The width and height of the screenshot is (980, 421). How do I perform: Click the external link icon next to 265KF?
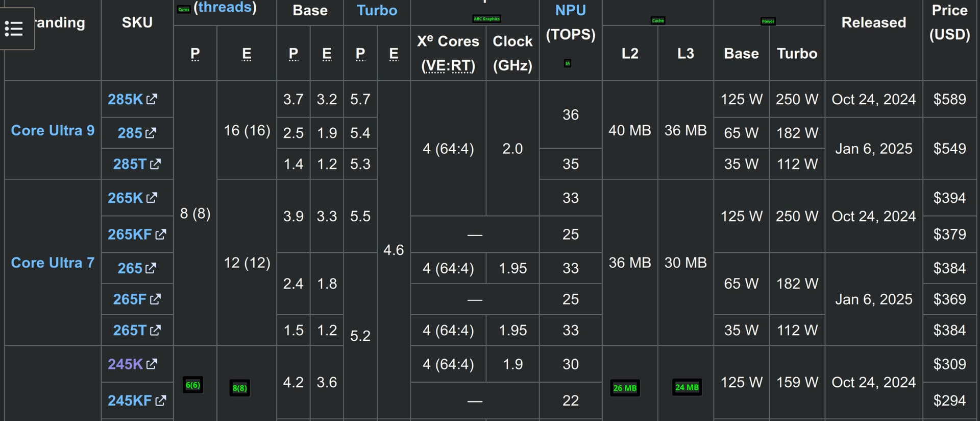click(161, 234)
